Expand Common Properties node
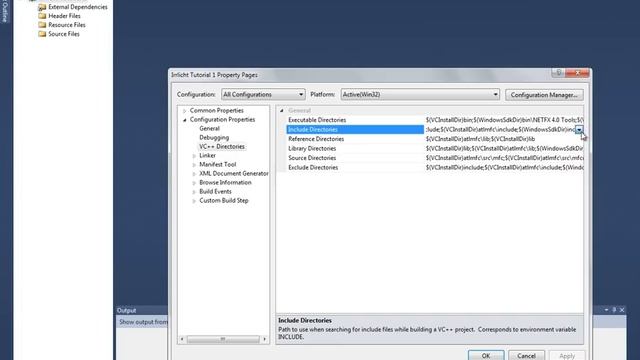The image size is (640, 360). (x=184, y=111)
